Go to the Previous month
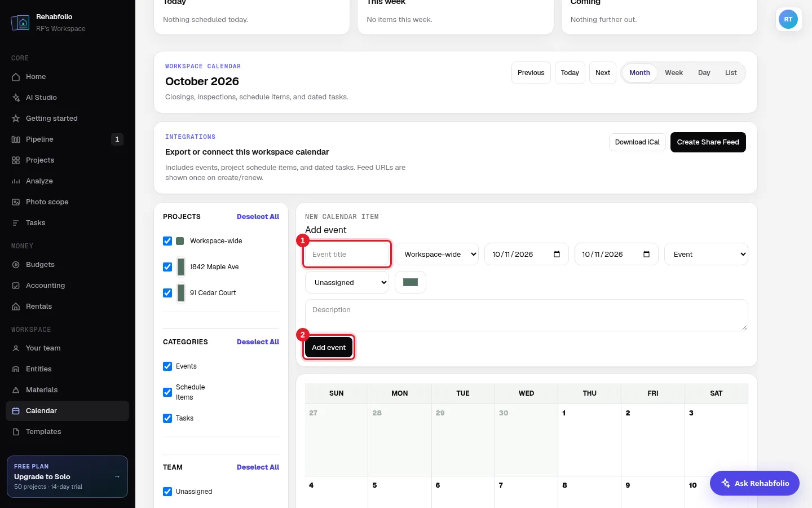 [x=531, y=73]
